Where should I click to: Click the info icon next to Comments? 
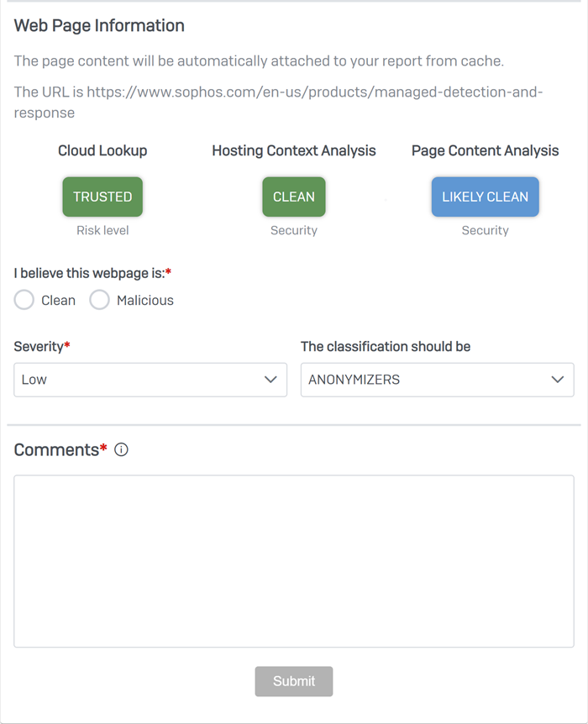point(121,449)
